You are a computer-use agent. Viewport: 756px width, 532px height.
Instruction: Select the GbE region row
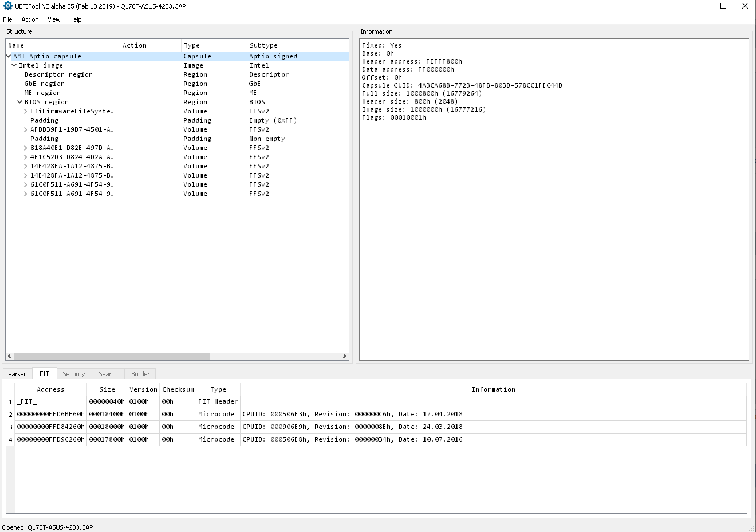click(x=177, y=84)
